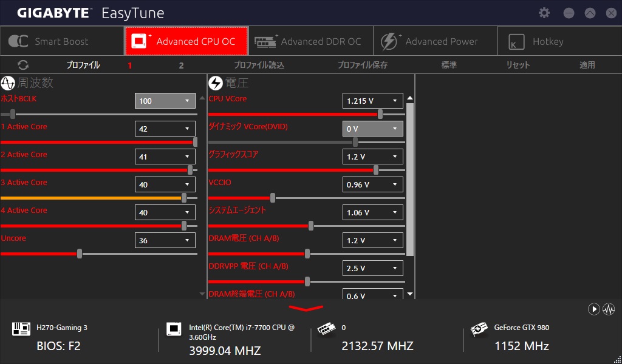Click the up-arrow window button in title bar
The image size is (622, 364).
590,13
